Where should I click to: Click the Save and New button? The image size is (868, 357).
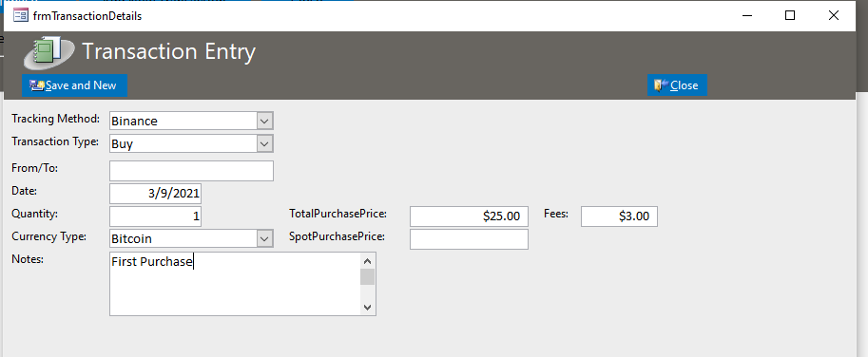(x=75, y=85)
